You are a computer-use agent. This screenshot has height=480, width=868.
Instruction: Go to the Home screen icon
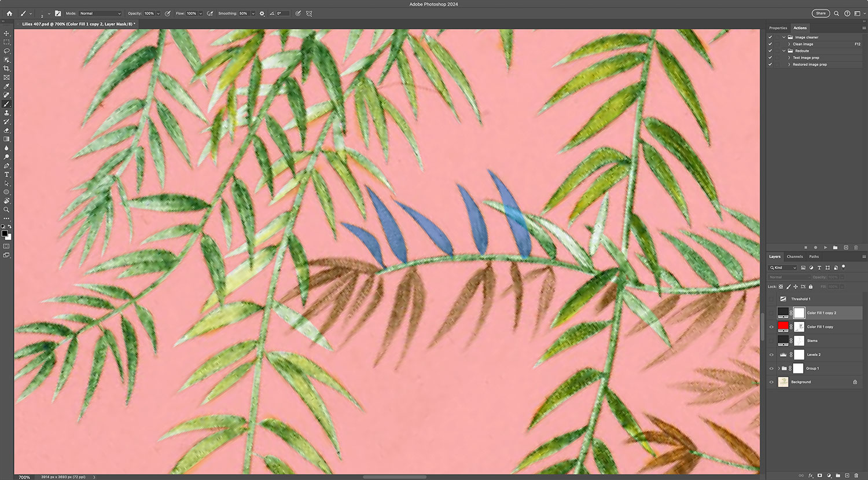pyautogui.click(x=9, y=13)
